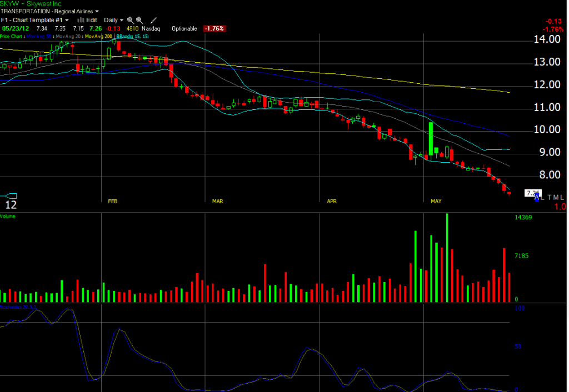
Task: Click the SKYW - Skywest Inc title
Action: 31,4
